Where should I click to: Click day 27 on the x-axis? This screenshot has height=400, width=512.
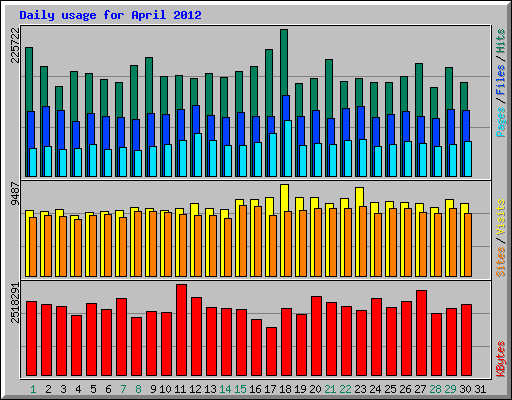click(420, 389)
